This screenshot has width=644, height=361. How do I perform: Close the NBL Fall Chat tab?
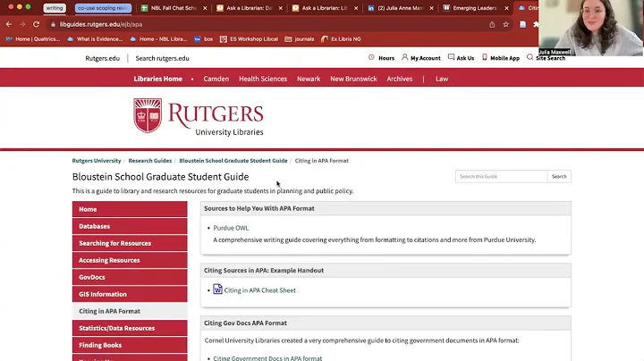pos(205,8)
